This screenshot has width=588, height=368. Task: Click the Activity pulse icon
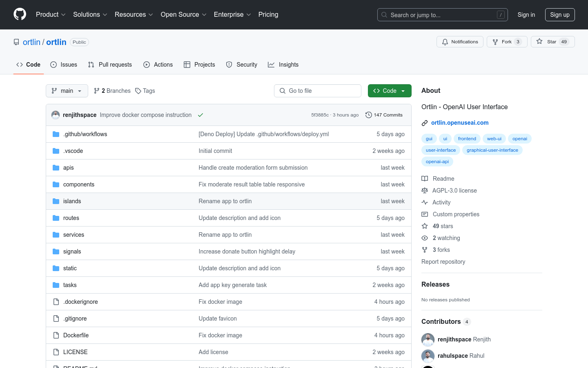pyautogui.click(x=425, y=202)
